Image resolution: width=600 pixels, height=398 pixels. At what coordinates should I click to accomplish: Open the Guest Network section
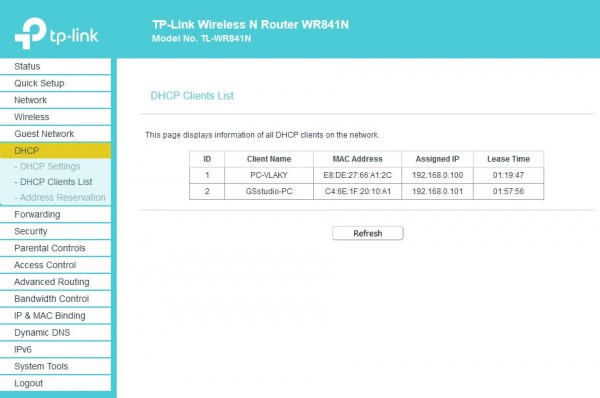click(55, 134)
